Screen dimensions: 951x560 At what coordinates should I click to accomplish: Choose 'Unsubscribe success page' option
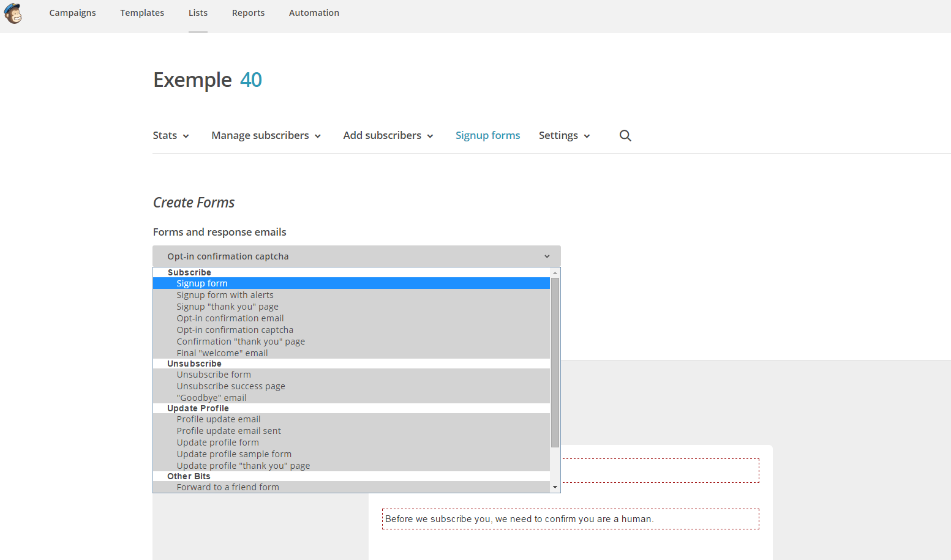point(351,386)
